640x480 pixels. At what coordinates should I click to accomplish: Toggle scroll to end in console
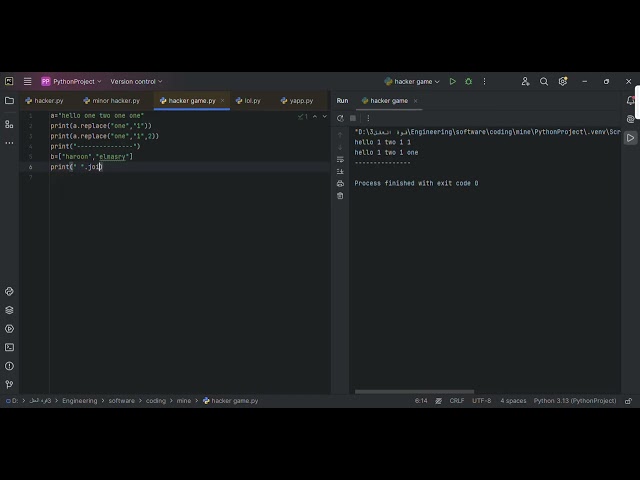340,171
